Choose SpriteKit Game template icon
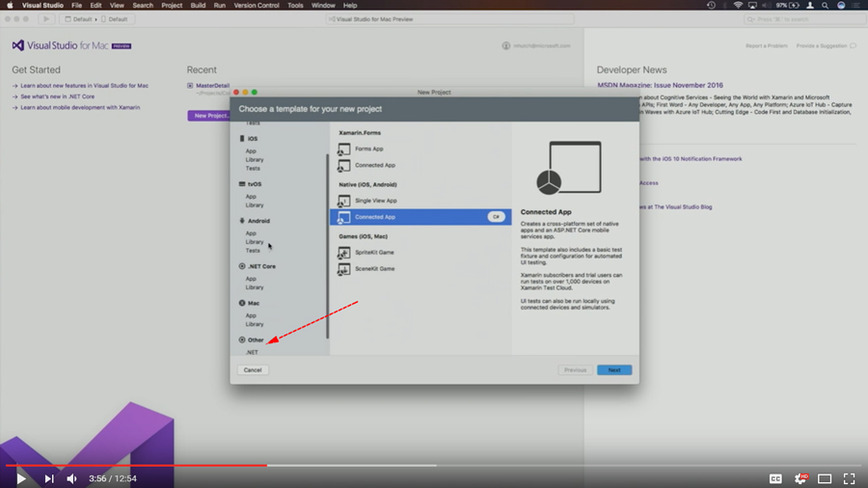The width and height of the screenshot is (868, 488). [x=343, y=253]
